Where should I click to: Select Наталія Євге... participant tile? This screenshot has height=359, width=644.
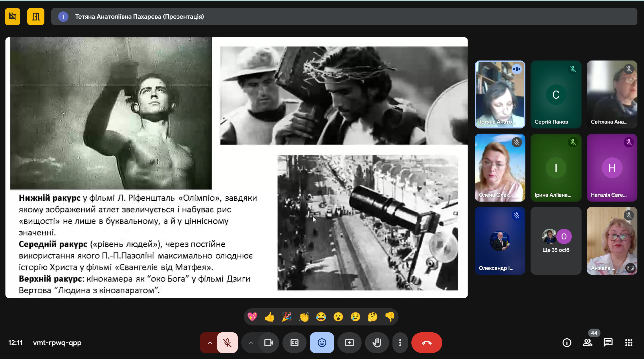pos(612,167)
